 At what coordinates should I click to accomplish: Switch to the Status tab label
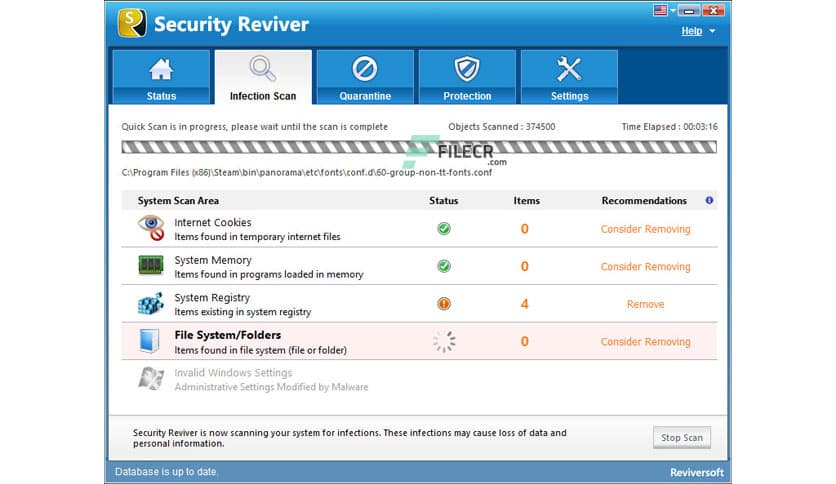[161, 96]
